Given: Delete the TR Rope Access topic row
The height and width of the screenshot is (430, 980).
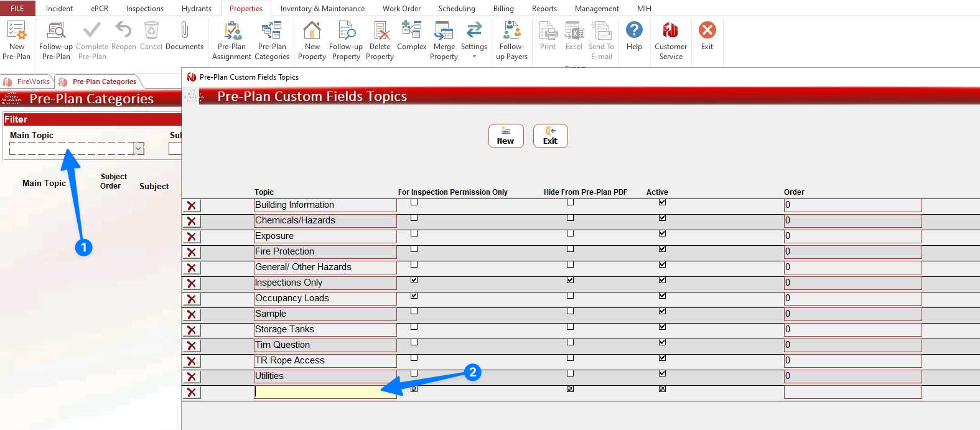Looking at the screenshot, I should (x=192, y=362).
